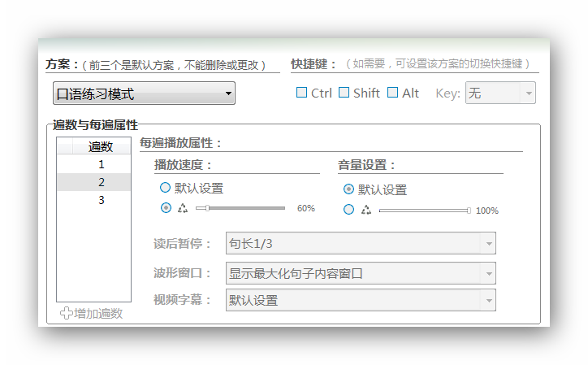Select 默认设置 radio under 播放速度
Image resolution: width=588 pixels, height=365 pixels.
(165, 188)
